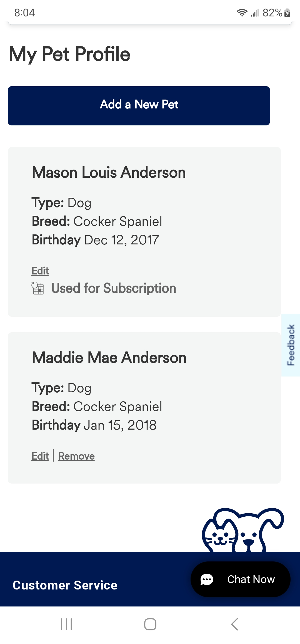Image resolution: width=300 pixels, height=644 pixels.
Task: Remove Maddie Mae Anderson from pets
Action: click(76, 456)
